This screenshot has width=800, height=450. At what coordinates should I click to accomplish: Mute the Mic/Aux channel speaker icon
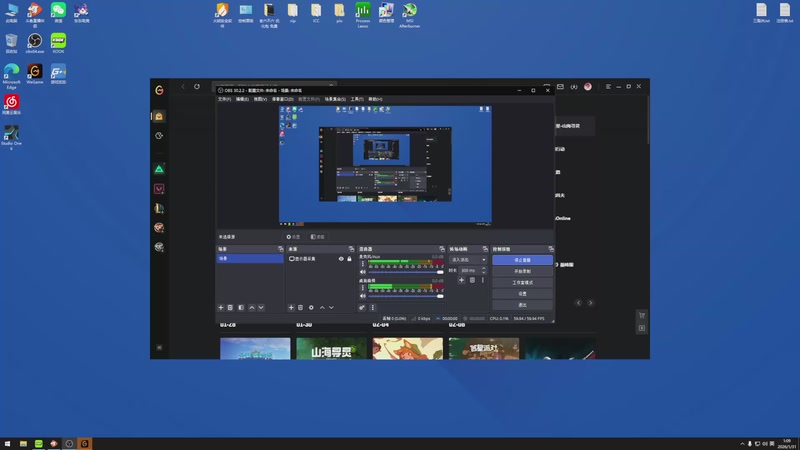point(363,272)
